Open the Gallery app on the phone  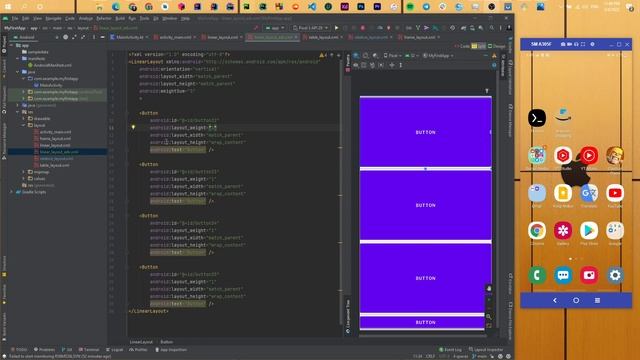click(563, 231)
